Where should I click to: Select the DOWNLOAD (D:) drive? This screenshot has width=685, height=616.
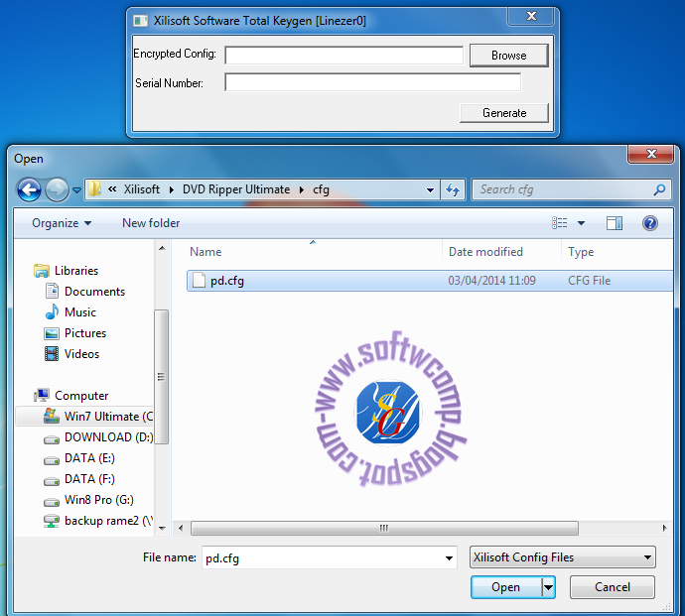[x=109, y=437]
